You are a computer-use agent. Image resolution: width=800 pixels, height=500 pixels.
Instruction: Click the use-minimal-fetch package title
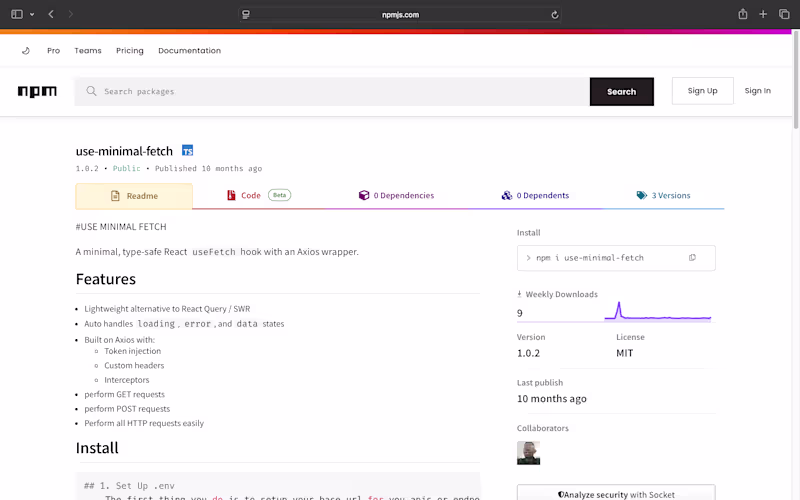pos(124,151)
